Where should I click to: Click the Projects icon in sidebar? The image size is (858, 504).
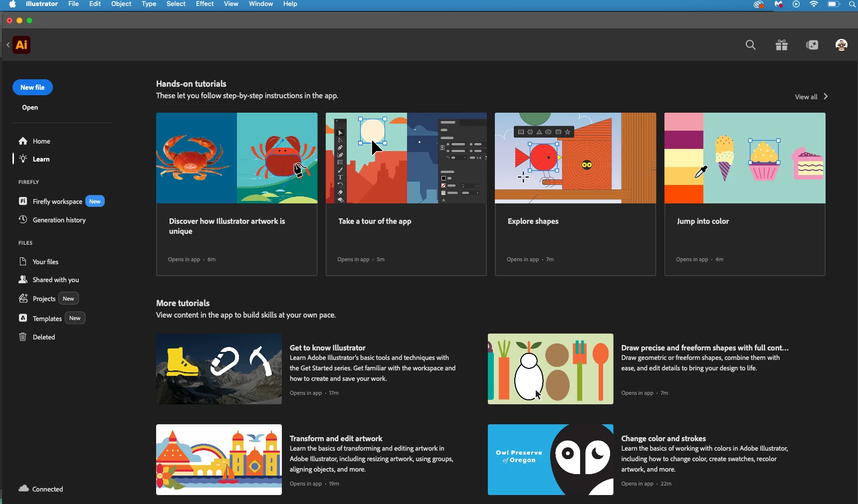pos(23,299)
